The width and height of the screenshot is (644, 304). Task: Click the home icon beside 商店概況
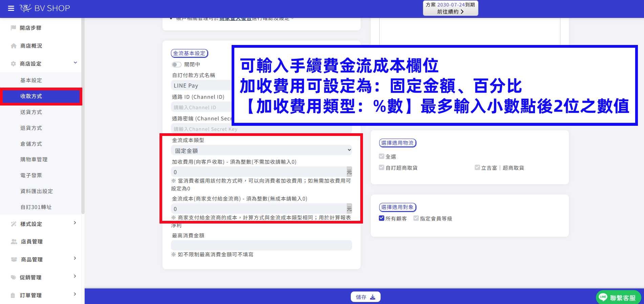coord(14,46)
